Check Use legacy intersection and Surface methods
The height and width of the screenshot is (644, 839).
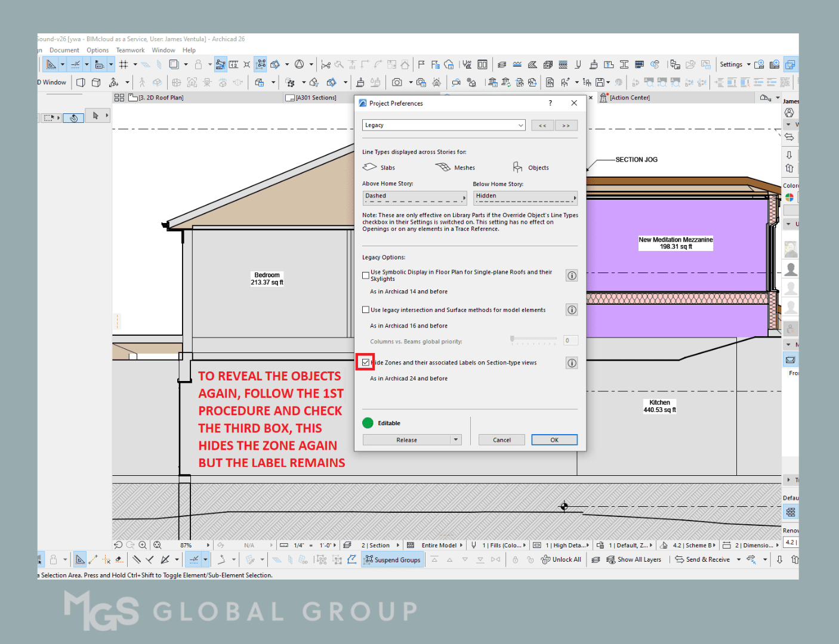366,309
